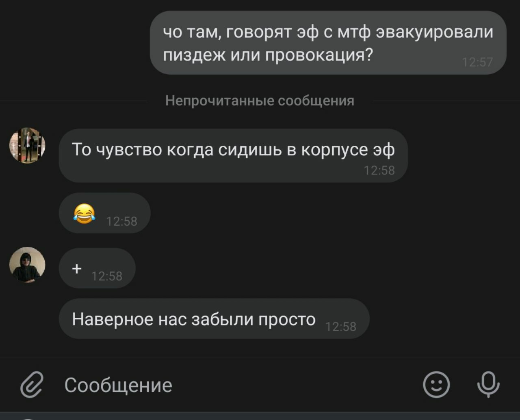Tap outgoing message about эф с мтф эвакуировали
The image size is (520, 420).
[x=328, y=43]
